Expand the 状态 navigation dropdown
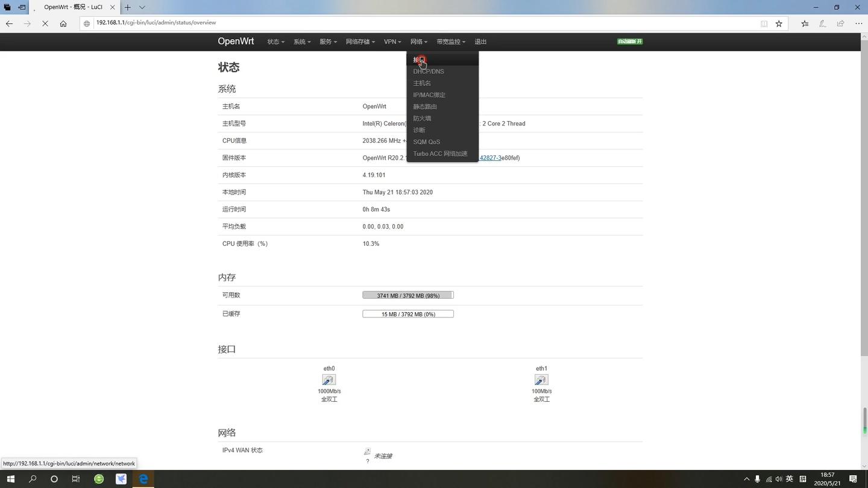Image resolution: width=868 pixels, height=488 pixels. (x=275, y=42)
